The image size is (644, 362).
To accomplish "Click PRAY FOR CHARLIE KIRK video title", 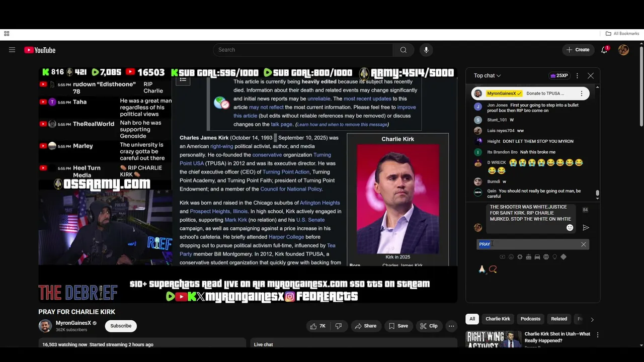I will (77, 312).
